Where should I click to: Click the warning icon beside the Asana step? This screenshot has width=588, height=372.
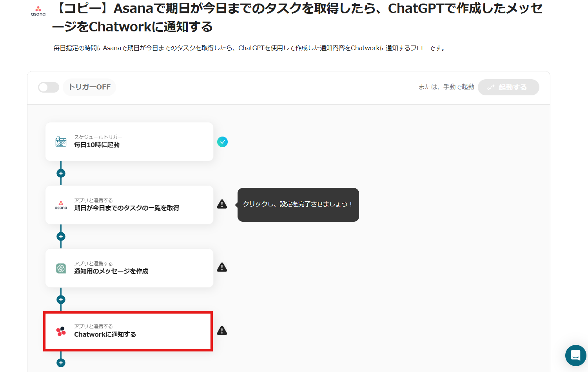[x=222, y=204]
